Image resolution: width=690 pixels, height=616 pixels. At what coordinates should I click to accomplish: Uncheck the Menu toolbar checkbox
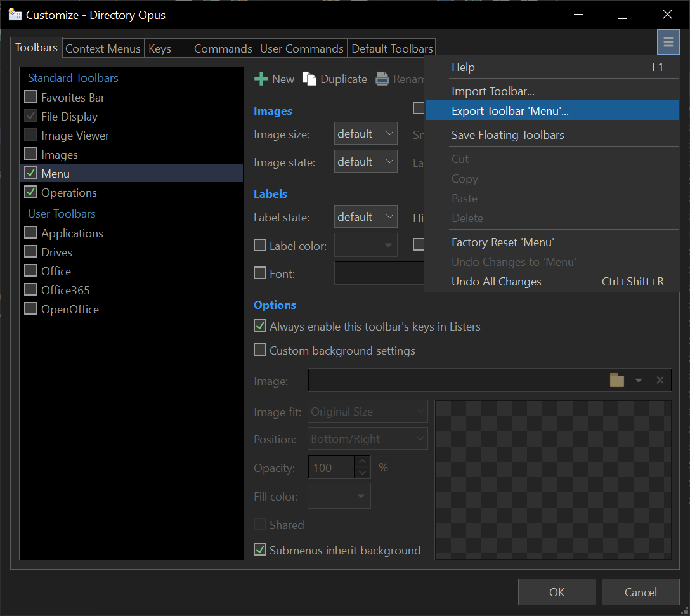pos(30,173)
